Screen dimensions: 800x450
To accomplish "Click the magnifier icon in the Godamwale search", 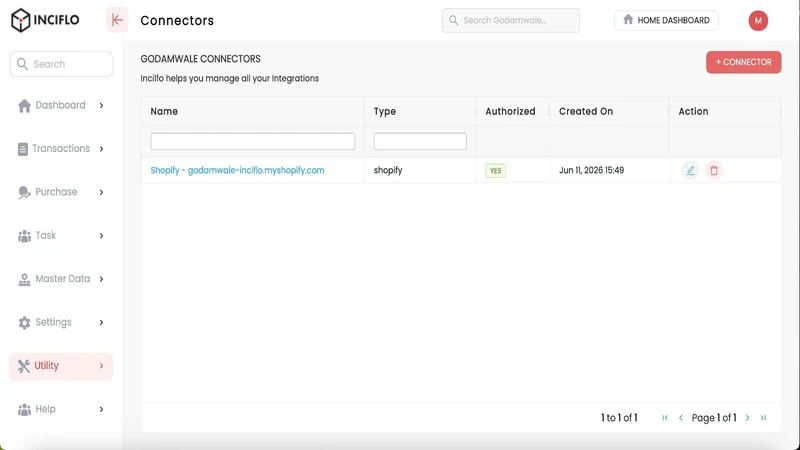I will [x=453, y=20].
